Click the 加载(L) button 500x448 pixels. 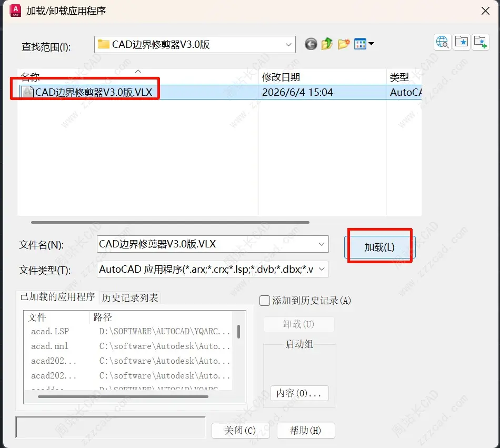(380, 247)
